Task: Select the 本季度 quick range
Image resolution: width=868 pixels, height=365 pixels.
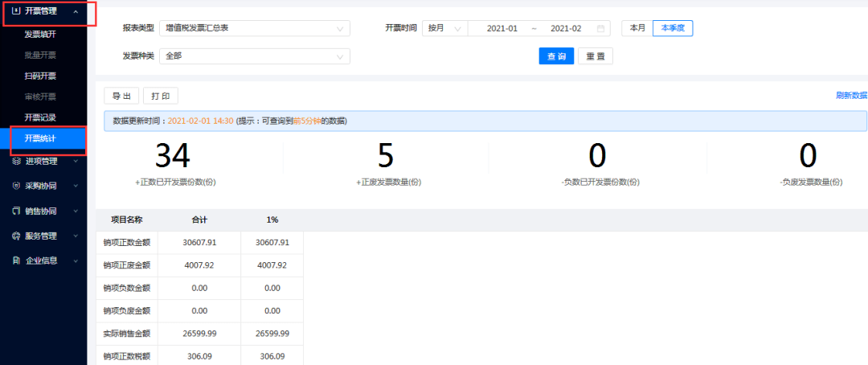Action: pos(674,28)
